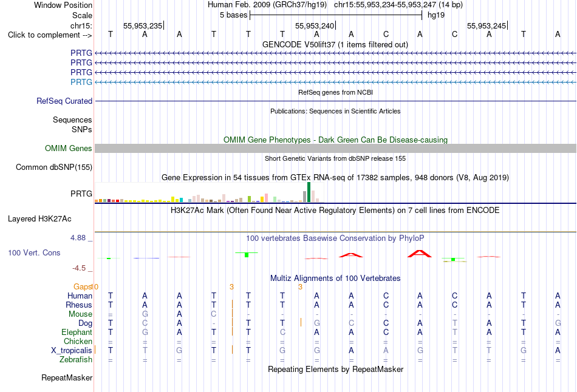577x392 pixels.
Task: Click the 55,953,235 ruler coordinate
Action: [x=143, y=25]
